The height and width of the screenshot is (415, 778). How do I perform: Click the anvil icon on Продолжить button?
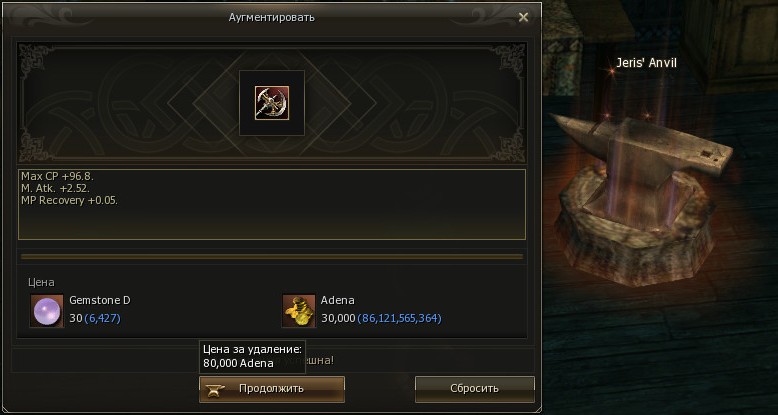(215, 390)
